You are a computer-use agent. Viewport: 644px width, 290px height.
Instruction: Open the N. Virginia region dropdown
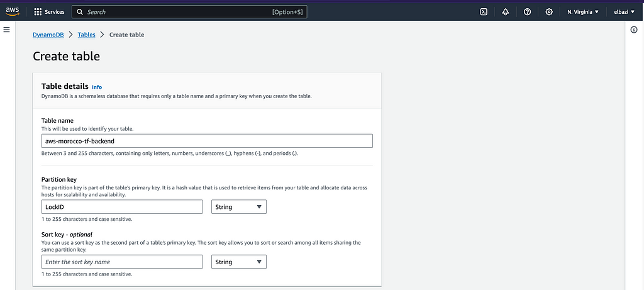(583, 12)
